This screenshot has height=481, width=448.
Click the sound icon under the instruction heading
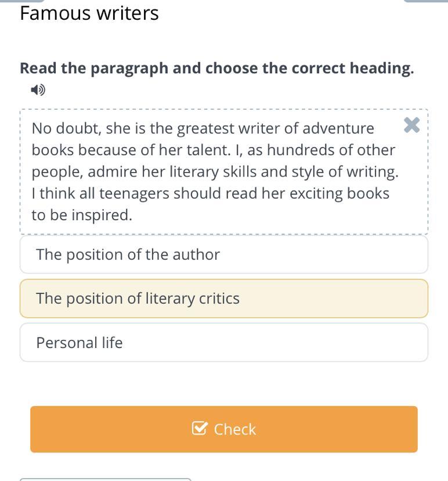38,90
